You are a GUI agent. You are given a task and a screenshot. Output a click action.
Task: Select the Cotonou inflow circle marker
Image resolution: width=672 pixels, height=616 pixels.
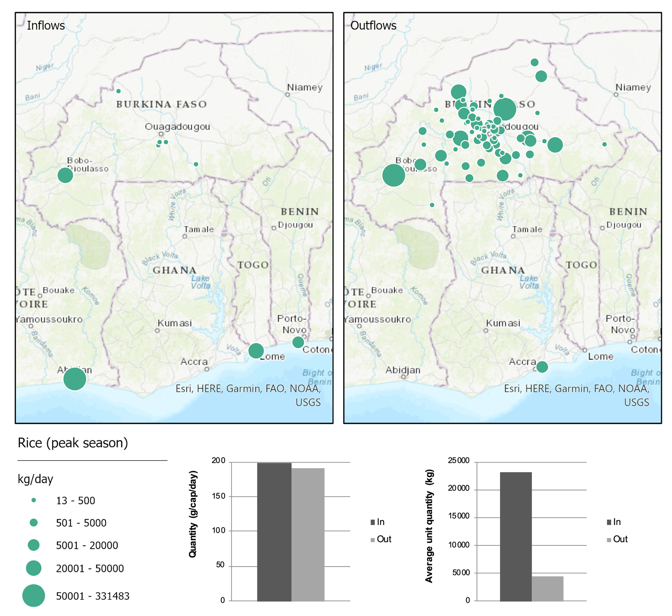(x=298, y=342)
